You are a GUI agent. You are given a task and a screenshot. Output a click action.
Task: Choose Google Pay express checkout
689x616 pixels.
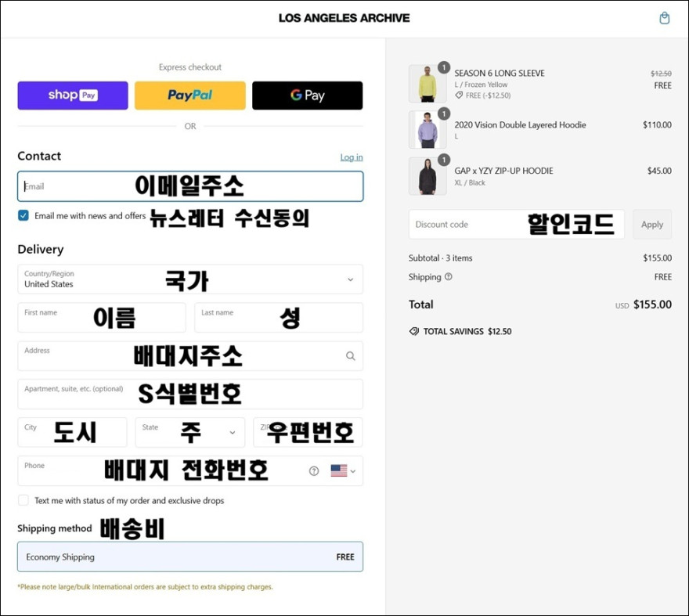(308, 95)
